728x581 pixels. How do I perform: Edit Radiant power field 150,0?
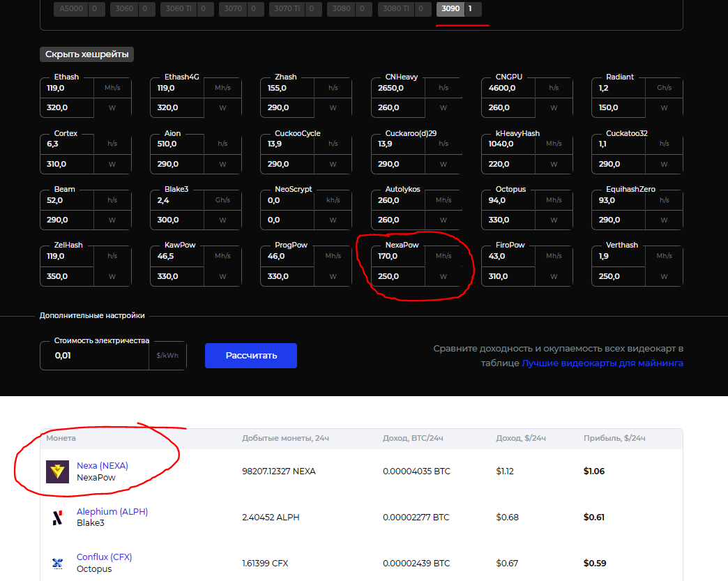[x=619, y=107]
